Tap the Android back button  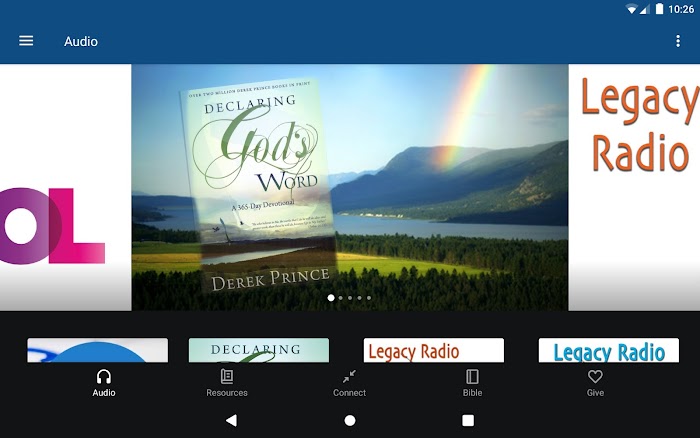click(231, 420)
